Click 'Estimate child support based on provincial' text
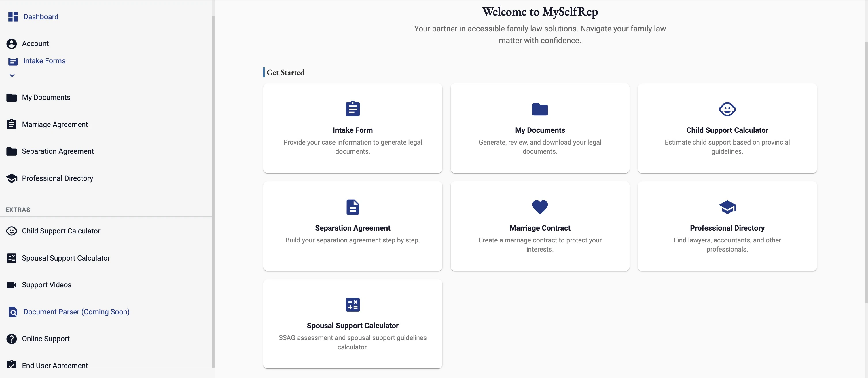Screen dimensions: 868x378 (727, 147)
